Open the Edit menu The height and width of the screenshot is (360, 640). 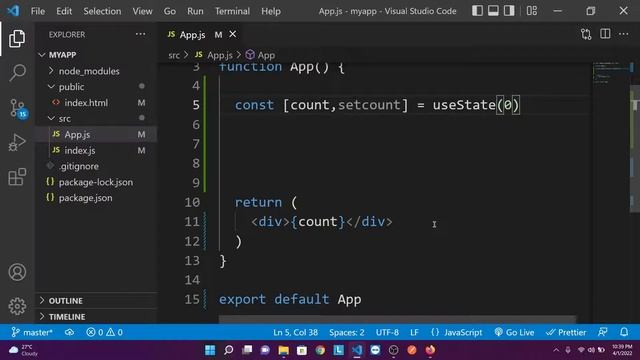coord(64,11)
